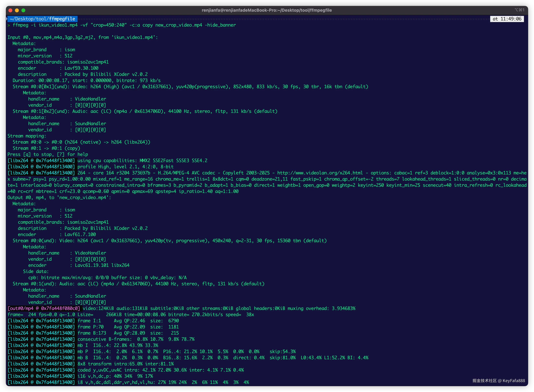The width and height of the screenshot is (534, 392).
Task: Click the pink [out#0/mp4] log tag
Action: point(44,309)
